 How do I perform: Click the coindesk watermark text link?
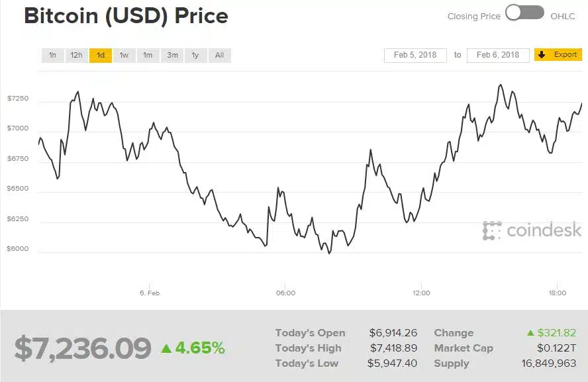[x=544, y=230]
